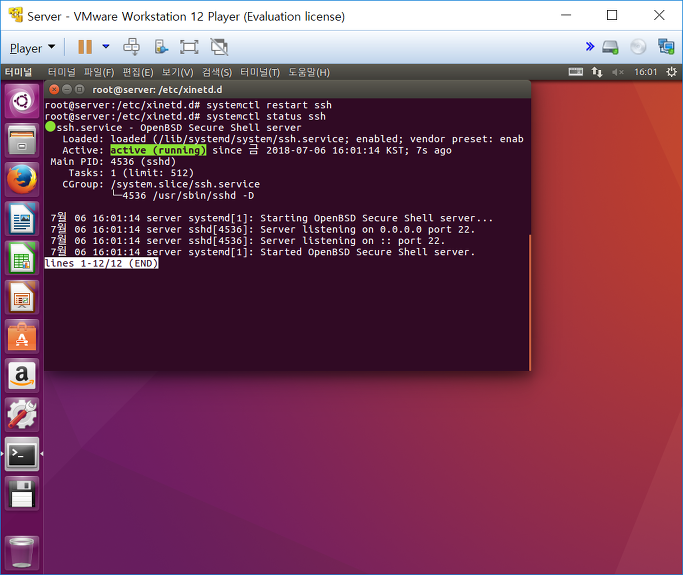Click the ssh.service - OpenBSD Secure Shell server header

click(173, 128)
